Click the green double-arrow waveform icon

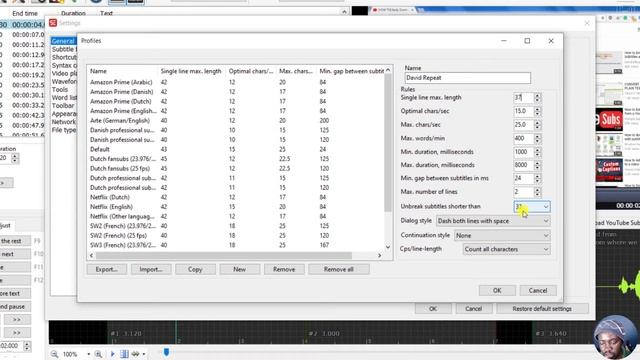point(135,354)
